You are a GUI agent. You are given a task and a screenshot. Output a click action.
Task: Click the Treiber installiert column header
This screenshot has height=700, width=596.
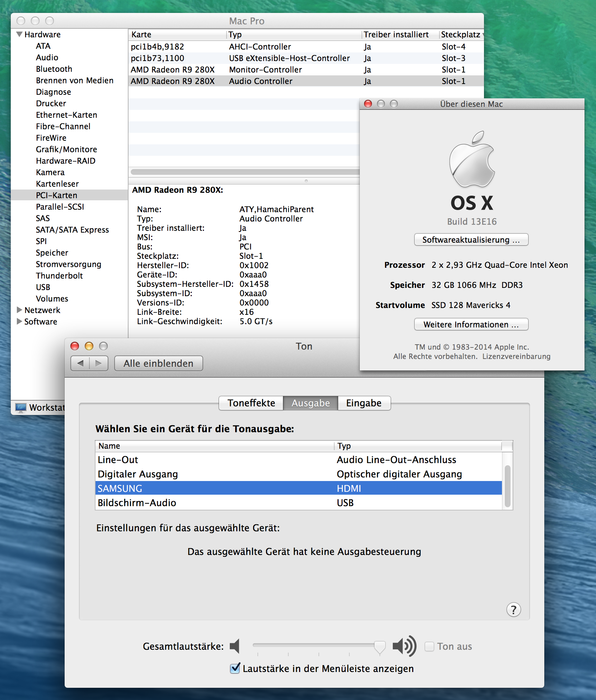click(x=400, y=34)
